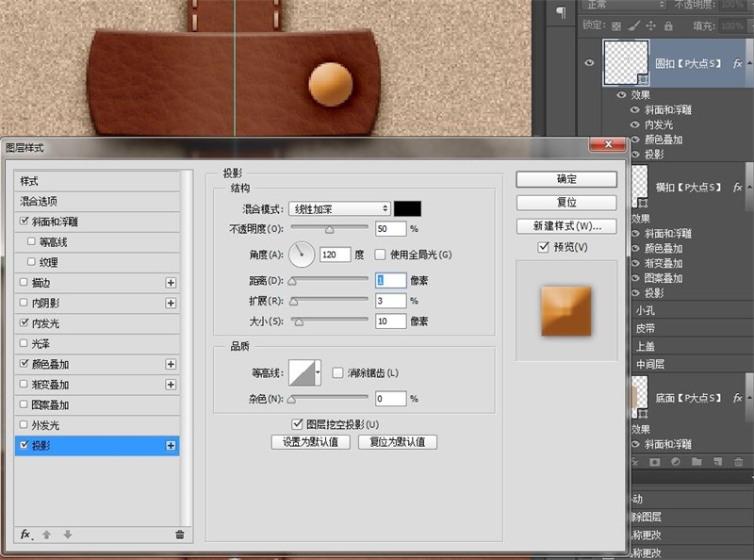
Task: Add another 内阴影 effect with its plus icon
Action: pos(171,303)
